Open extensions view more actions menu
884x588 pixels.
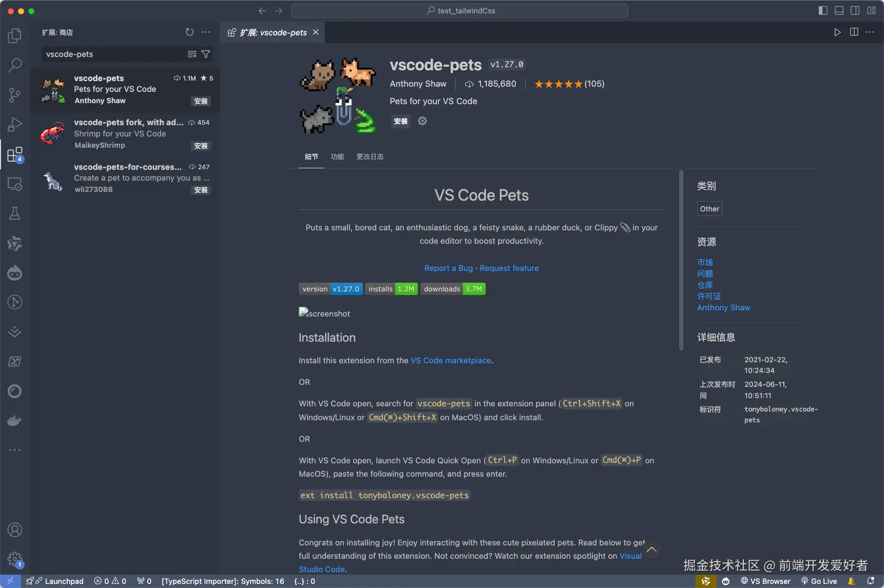206,32
